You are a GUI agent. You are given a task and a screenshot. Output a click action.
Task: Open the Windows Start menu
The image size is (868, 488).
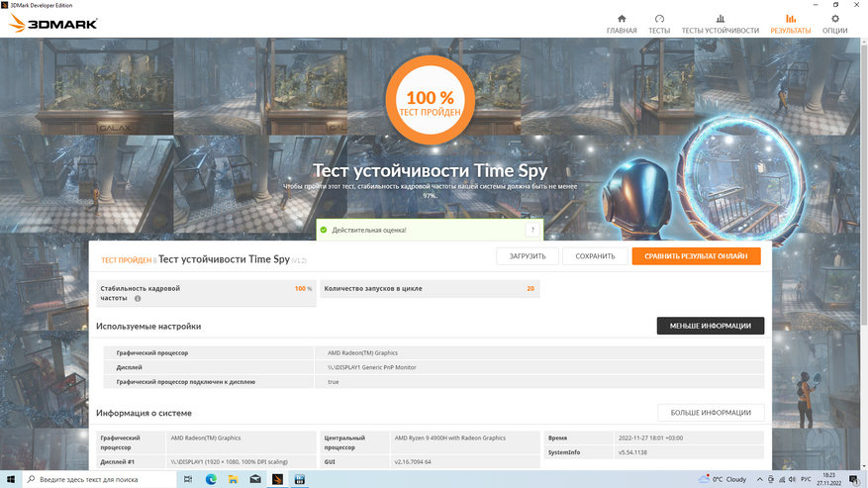11,479
